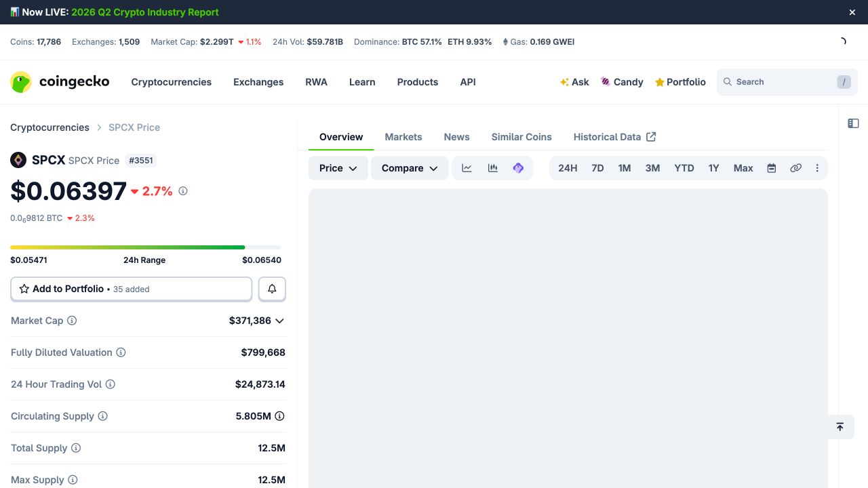This screenshot has width=868, height=488.
Task: Go to Cryptocurrencies breadcrumb
Action: (x=50, y=127)
